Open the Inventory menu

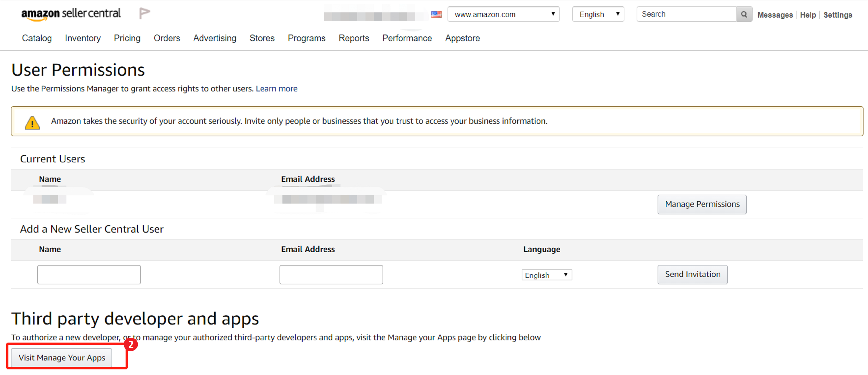tap(83, 38)
